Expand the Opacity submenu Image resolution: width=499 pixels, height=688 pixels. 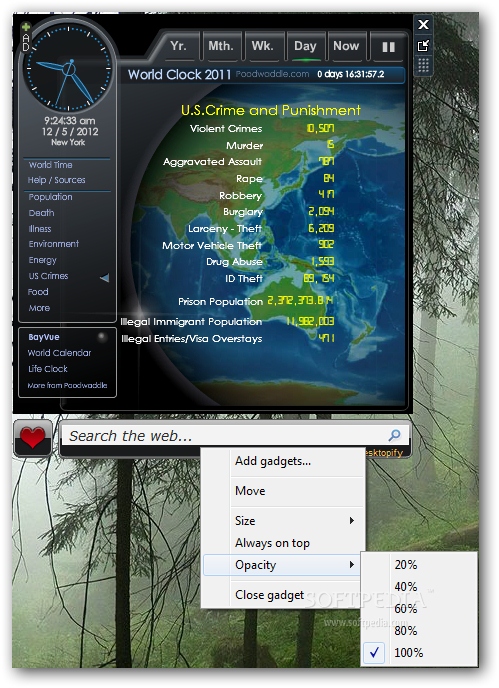click(x=280, y=565)
